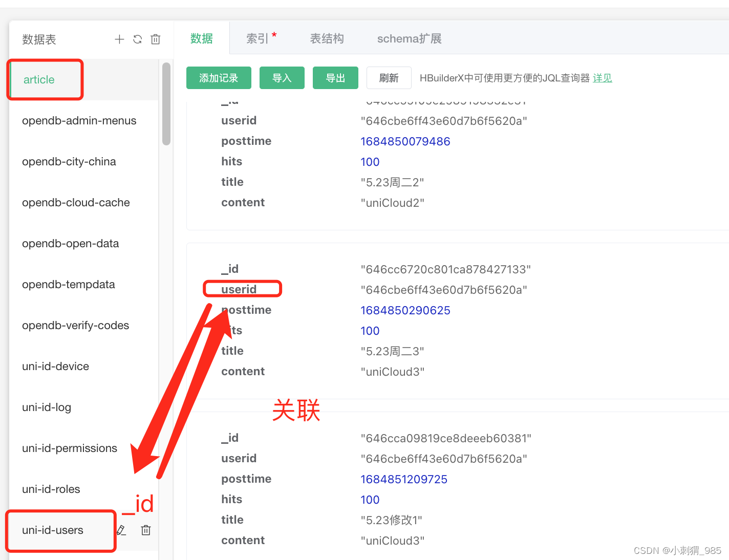The width and height of the screenshot is (729, 560).
Task: Select uni-id-permissions table
Action: click(x=84, y=448)
